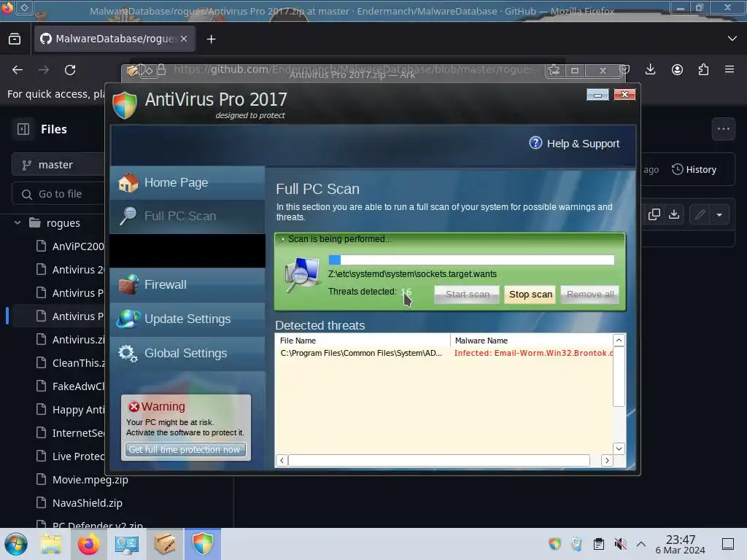The height and width of the screenshot is (560, 747).
Task: Open a new Firefox tab
Action: (211, 39)
